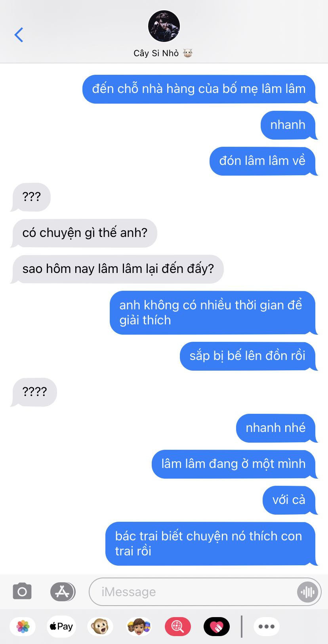The image size is (328, 644).
Task: Open Memoji stickers icon
Action: (x=139, y=627)
